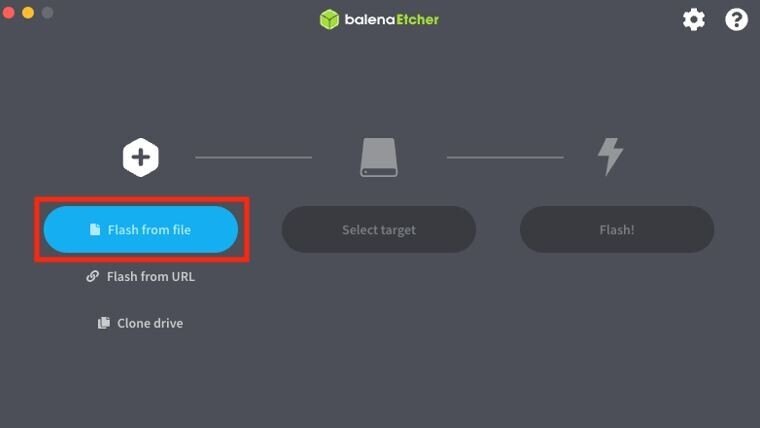The image size is (760, 428).
Task: Close the window with the red button
Action: click(x=8, y=13)
